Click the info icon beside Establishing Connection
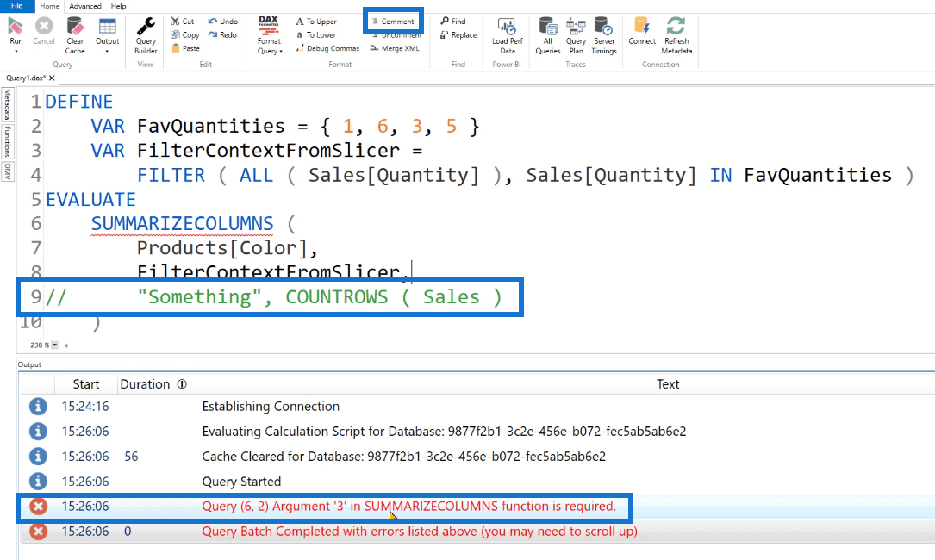 (x=38, y=406)
